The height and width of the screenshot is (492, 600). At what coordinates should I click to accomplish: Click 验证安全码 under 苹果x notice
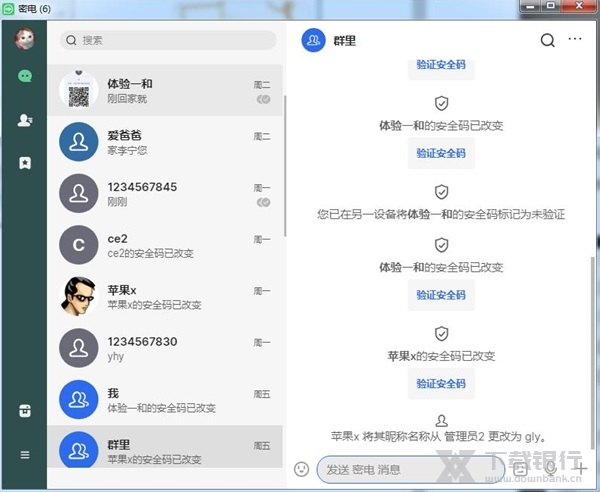point(441,384)
